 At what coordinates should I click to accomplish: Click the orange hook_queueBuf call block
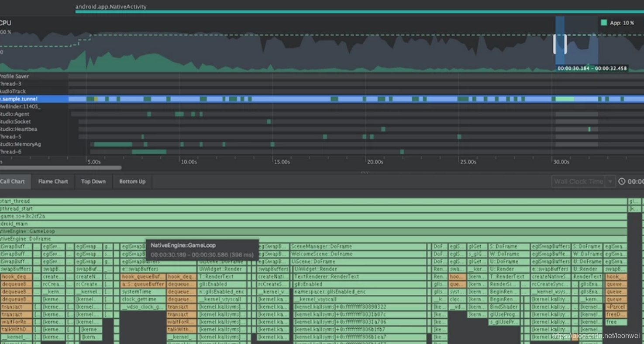pyautogui.click(x=143, y=277)
